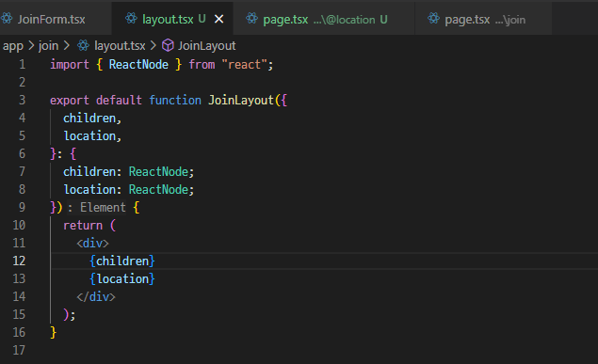Screen dimensions: 598x364
Task: Click the Element inlay type hint
Action: point(103,208)
